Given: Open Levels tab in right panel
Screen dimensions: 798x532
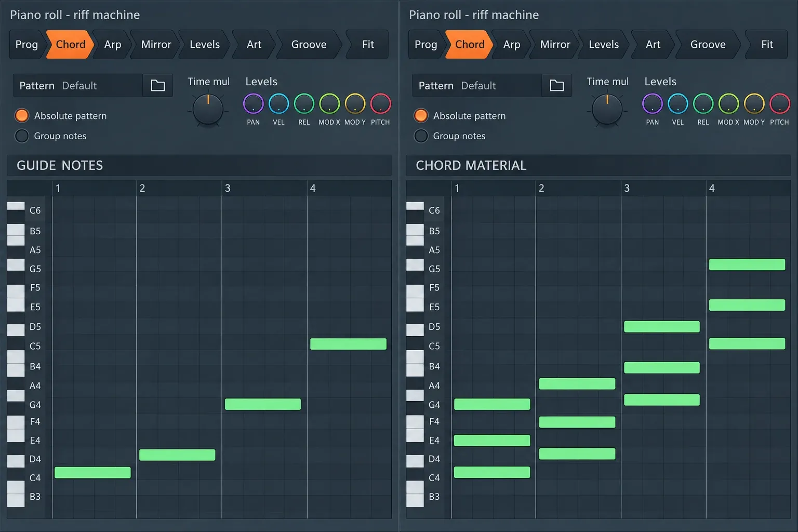Looking at the screenshot, I should 604,45.
